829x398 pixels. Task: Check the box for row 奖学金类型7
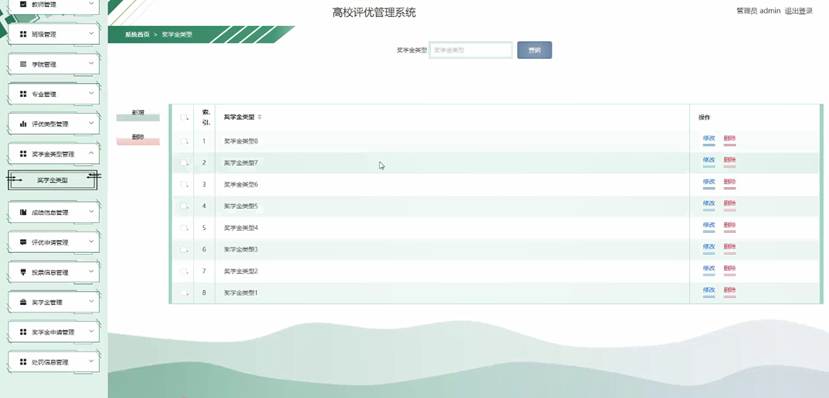[x=183, y=163]
